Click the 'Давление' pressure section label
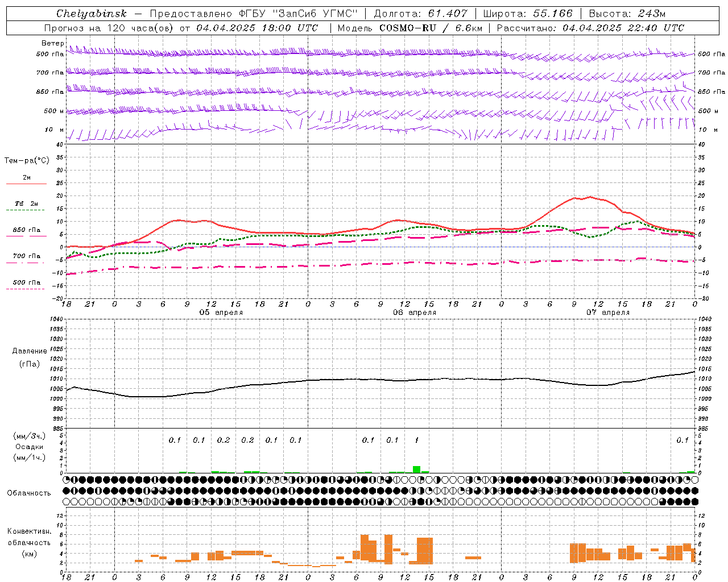Image resolution: width=728 pixels, height=582 pixels. (x=30, y=351)
